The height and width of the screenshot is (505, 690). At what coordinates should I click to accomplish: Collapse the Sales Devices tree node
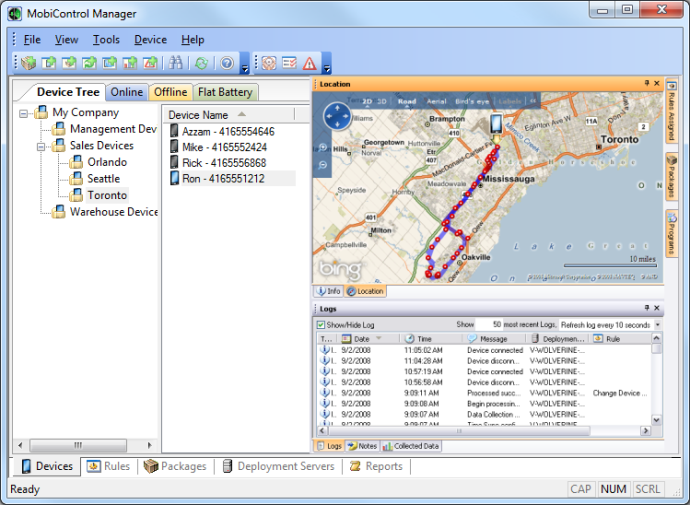(41, 146)
